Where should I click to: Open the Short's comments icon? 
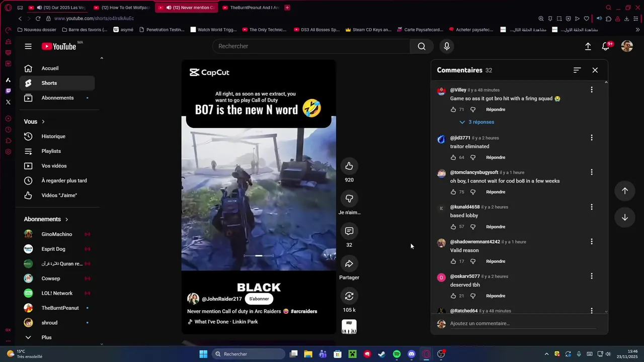[x=349, y=231]
